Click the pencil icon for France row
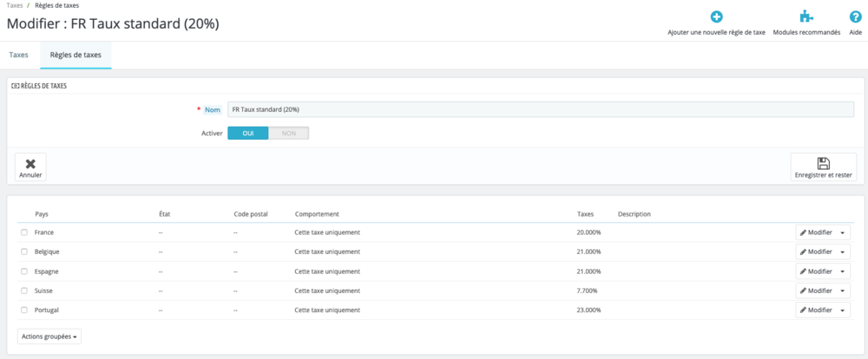This screenshot has height=359, width=868. pyautogui.click(x=803, y=232)
